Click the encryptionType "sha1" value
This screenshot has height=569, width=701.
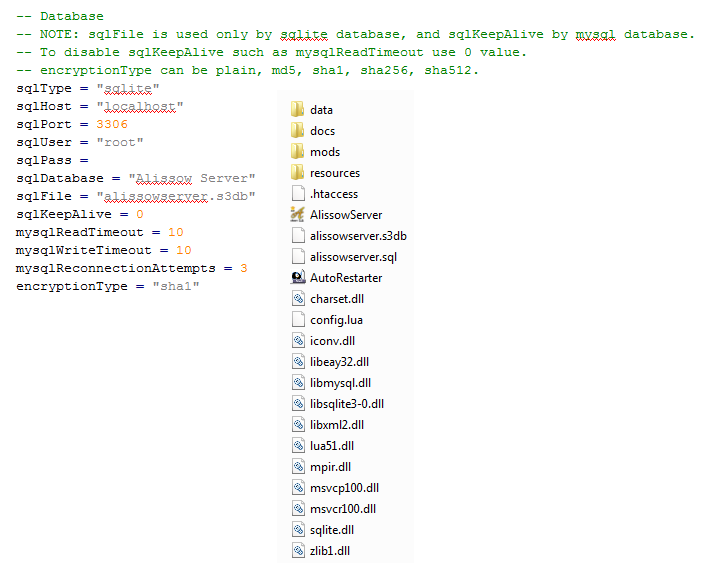[176, 286]
